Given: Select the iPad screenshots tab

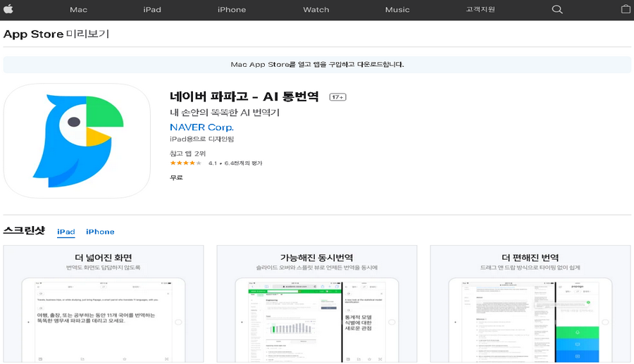Looking at the screenshot, I should pos(66,232).
